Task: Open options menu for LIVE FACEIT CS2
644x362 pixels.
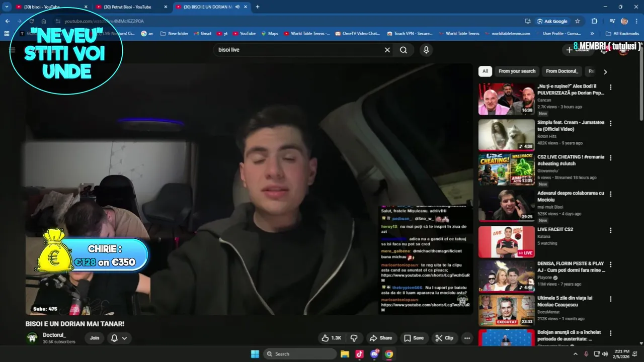Action: (x=611, y=230)
